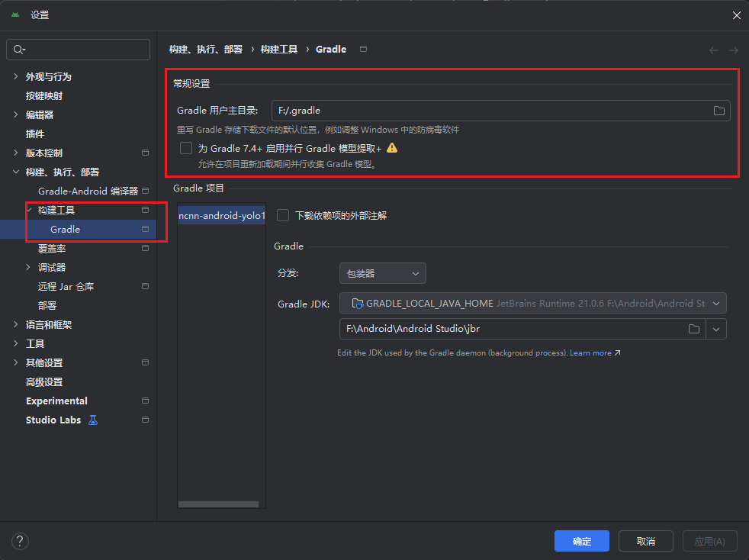Click the horizontal scrollbar under project list

tap(218, 504)
